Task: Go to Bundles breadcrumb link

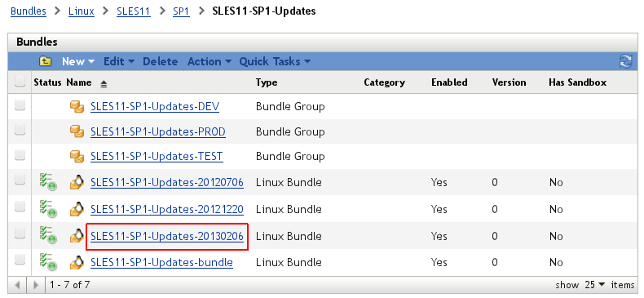Action: [x=29, y=11]
